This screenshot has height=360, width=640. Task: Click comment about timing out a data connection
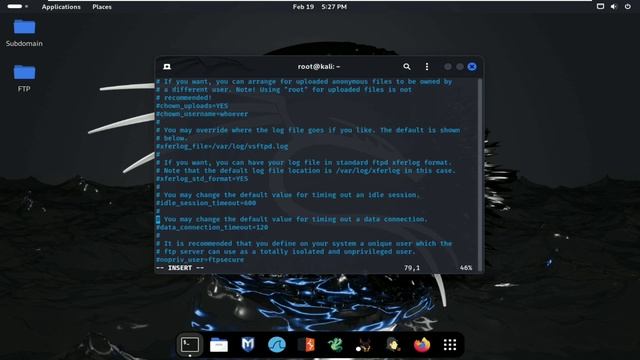pyautogui.click(x=292, y=219)
